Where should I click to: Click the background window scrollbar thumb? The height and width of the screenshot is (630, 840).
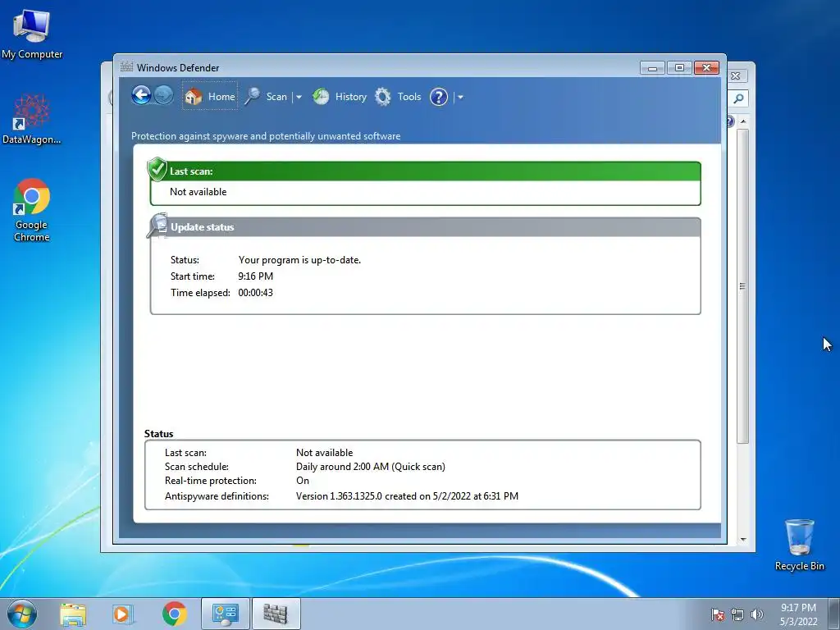(742, 286)
